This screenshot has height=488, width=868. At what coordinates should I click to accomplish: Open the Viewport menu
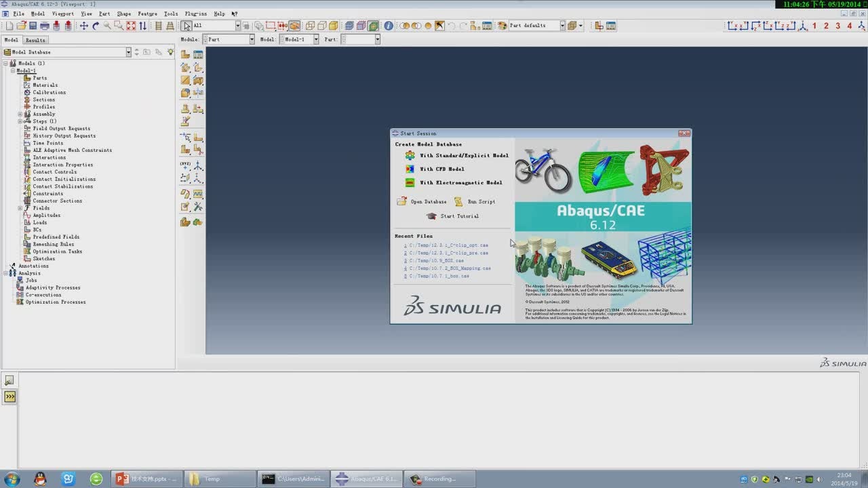pyautogui.click(x=62, y=14)
